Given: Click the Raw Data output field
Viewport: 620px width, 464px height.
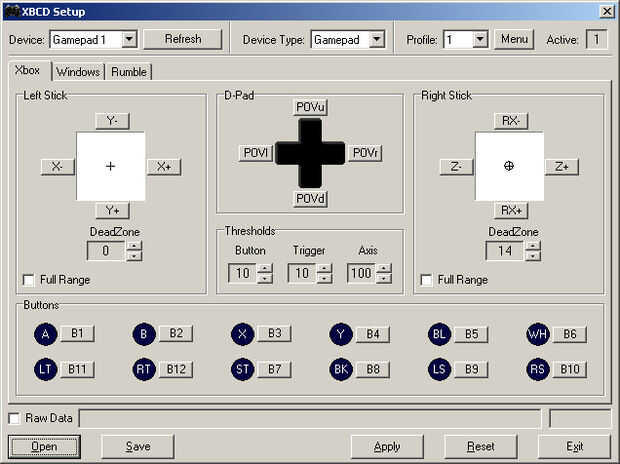Looking at the screenshot, I should pyautogui.click(x=310, y=418).
